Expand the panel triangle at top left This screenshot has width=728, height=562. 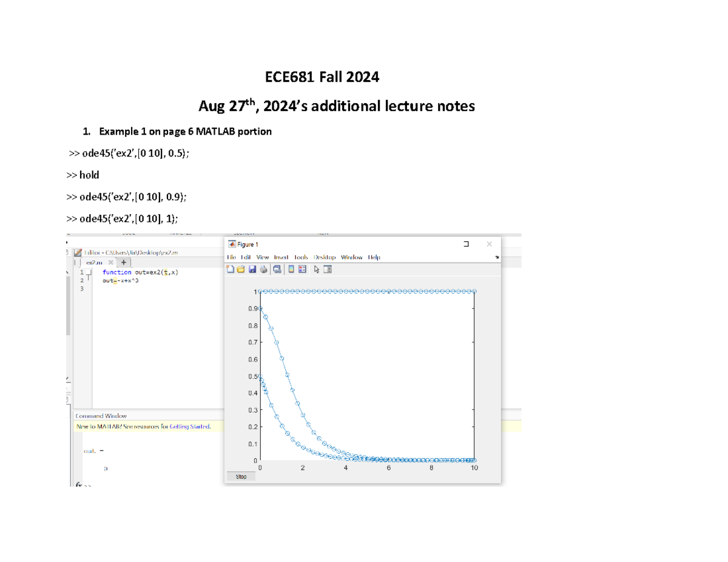point(67,242)
